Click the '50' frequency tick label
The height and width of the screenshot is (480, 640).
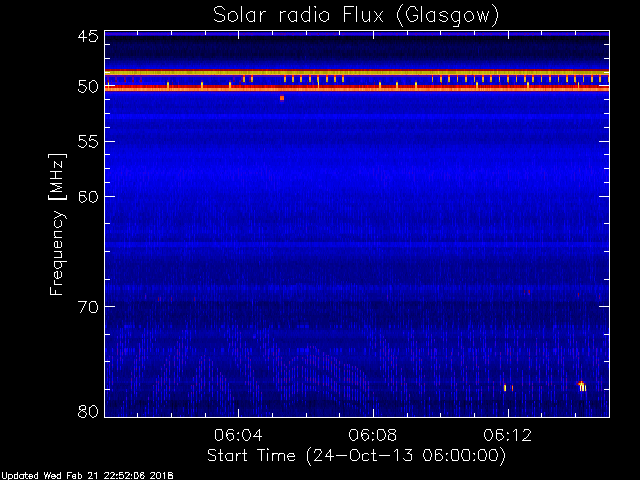88,87
